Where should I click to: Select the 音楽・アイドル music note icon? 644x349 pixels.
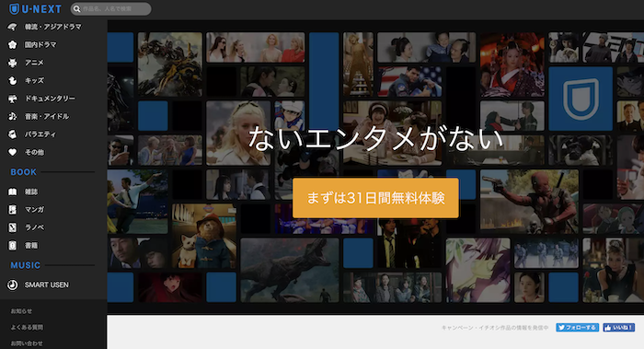[x=12, y=116]
